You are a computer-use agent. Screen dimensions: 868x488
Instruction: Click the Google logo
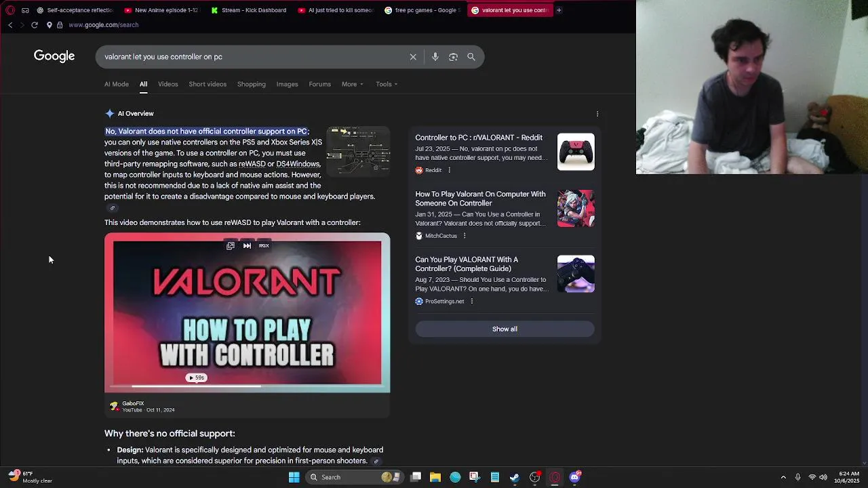point(54,56)
